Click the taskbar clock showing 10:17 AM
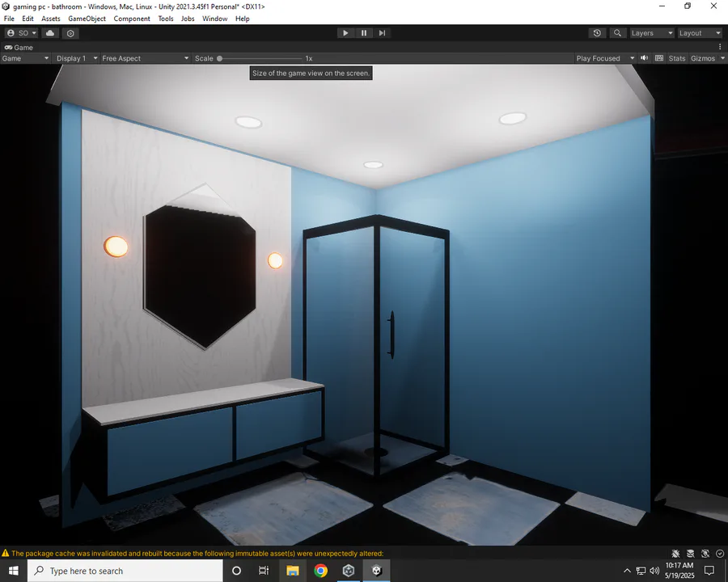This screenshot has width=728, height=582. pyautogui.click(x=679, y=571)
